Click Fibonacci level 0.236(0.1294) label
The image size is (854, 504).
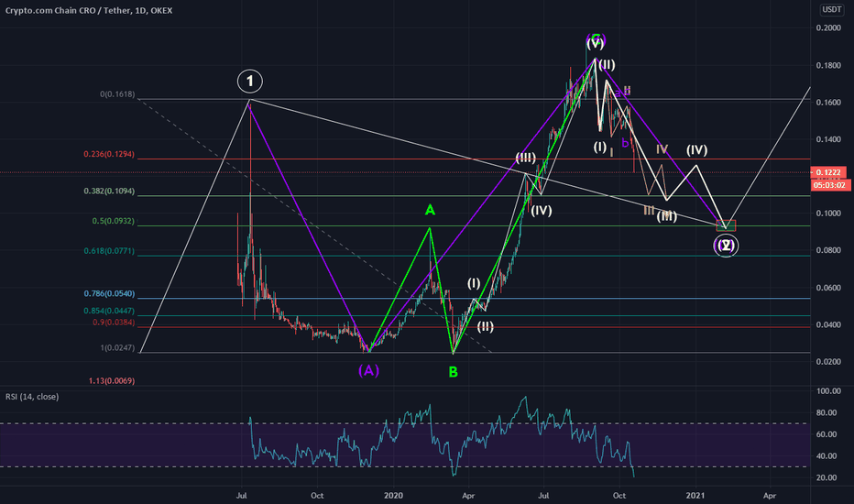[x=109, y=154]
